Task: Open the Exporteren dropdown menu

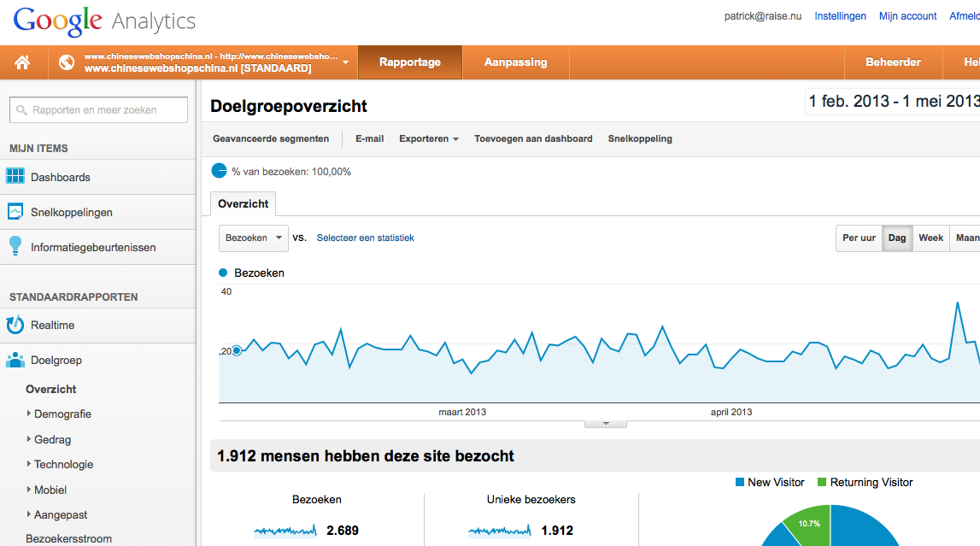Action: pos(429,138)
